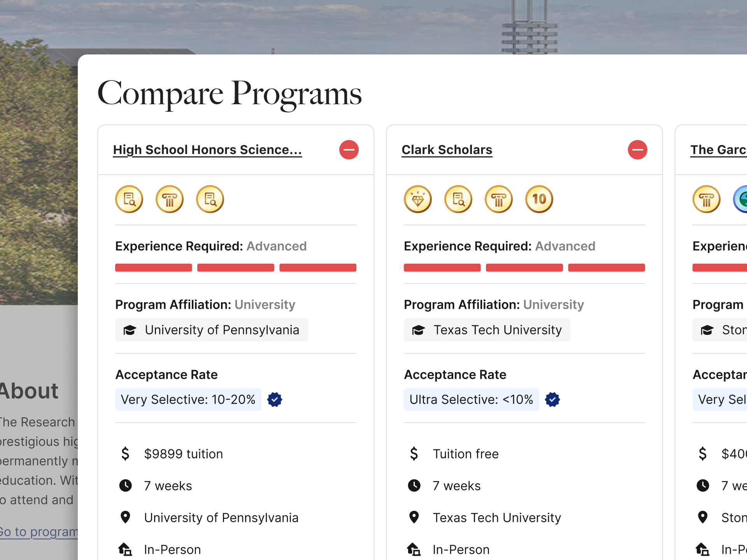Viewport: 747px width, 560px height.
Task: Open the partially visible Garcia program link
Action: (x=718, y=150)
